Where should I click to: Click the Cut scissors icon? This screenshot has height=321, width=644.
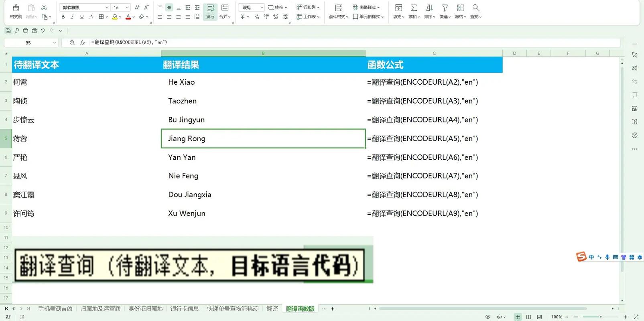(x=44, y=8)
